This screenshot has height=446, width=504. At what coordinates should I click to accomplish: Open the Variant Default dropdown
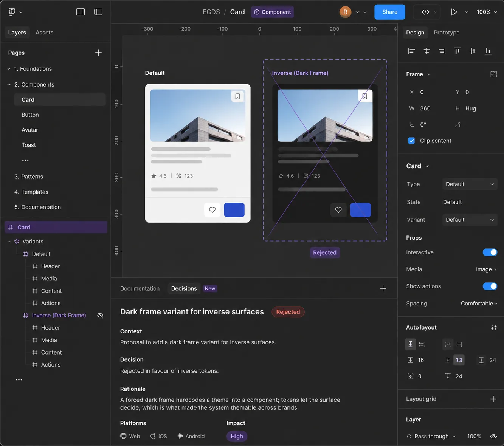469,220
